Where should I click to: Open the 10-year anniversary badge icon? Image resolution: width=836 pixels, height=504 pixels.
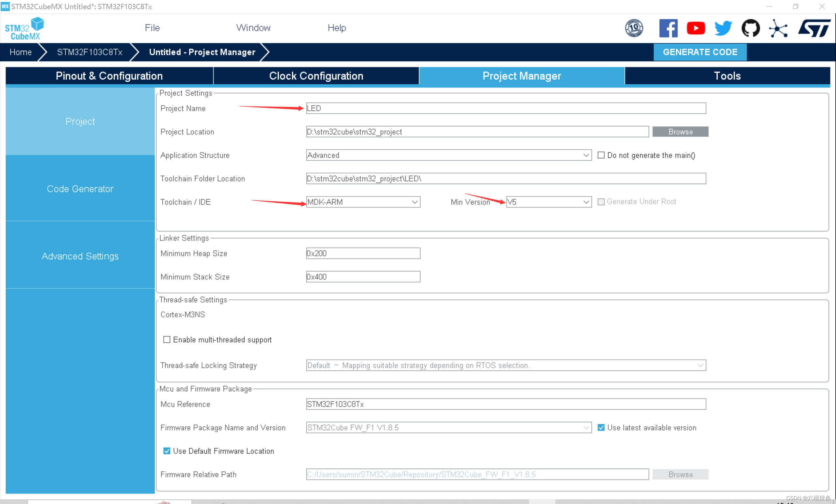[634, 28]
